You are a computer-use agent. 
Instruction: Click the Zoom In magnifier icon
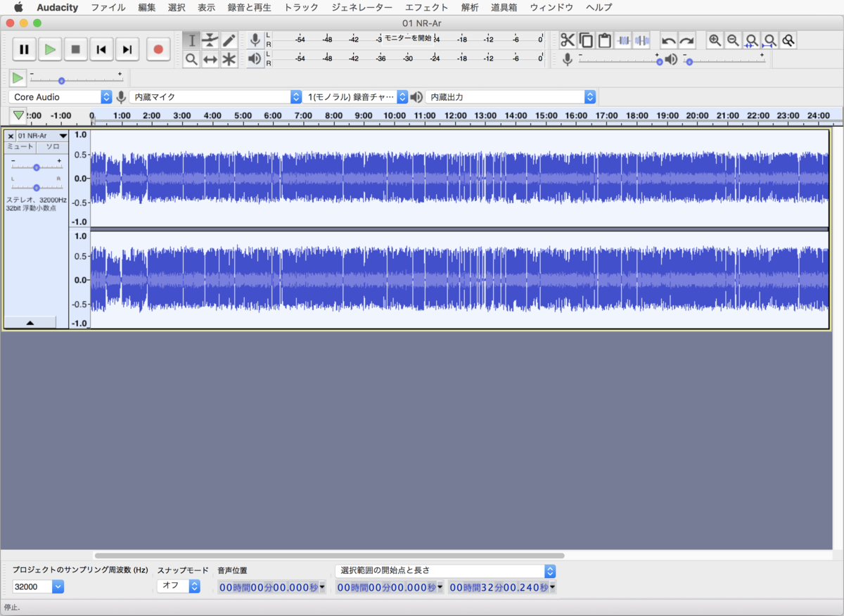[x=715, y=40]
